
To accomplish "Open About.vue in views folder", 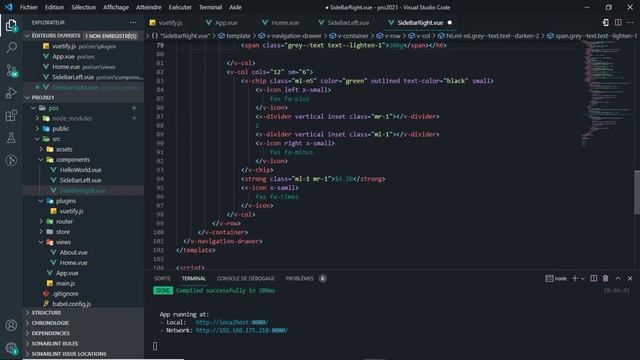I will [84, 252].
